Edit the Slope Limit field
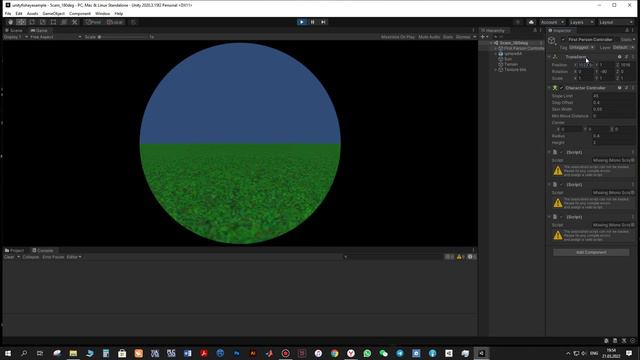 point(613,96)
